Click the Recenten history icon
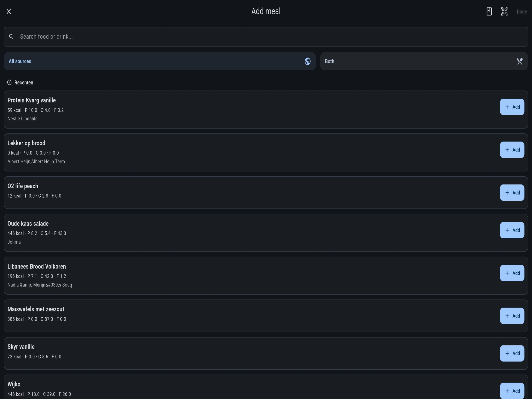The image size is (532, 399). [9, 83]
